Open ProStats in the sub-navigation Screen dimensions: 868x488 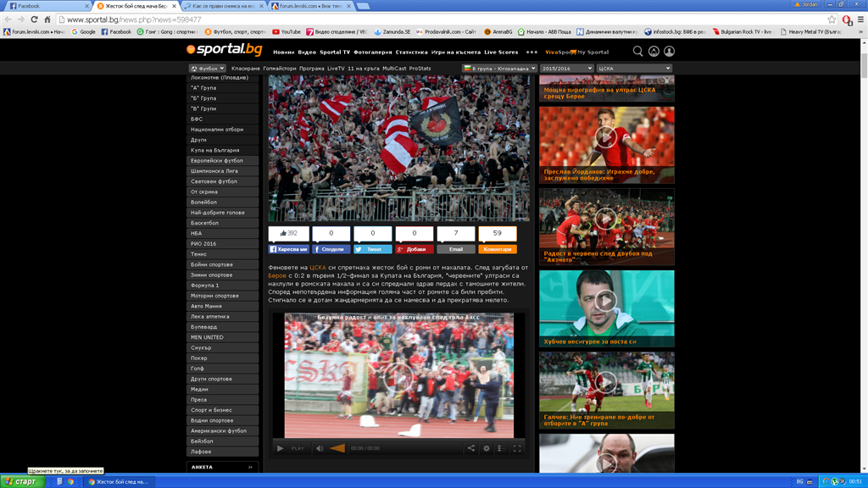pyautogui.click(x=420, y=69)
